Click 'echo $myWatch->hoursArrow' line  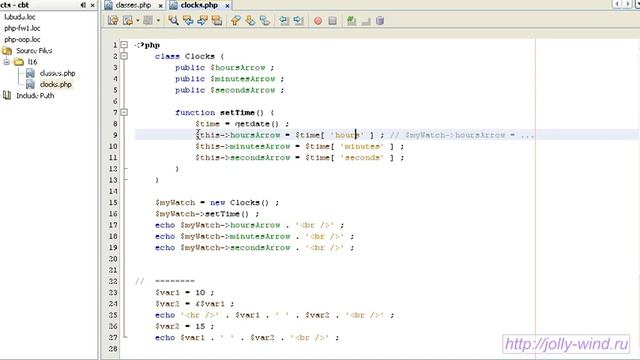249,225
